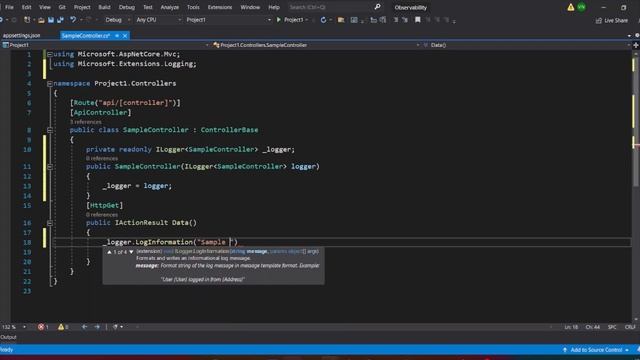The height and width of the screenshot is (360, 640).
Task: Click the Live Share button
Action: point(612,20)
